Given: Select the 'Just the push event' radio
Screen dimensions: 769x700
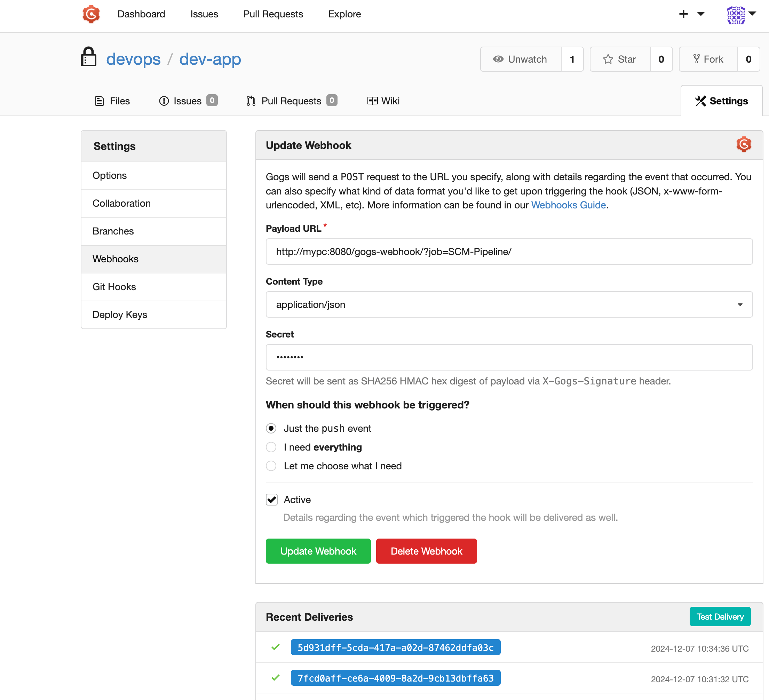Looking at the screenshot, I should click(x=271, y=428).
